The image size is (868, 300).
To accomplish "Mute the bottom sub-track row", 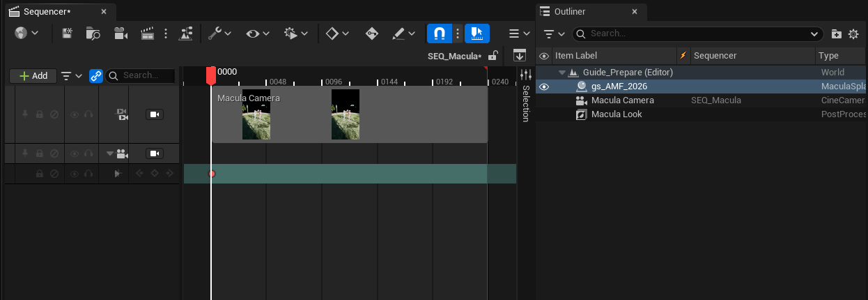I will (54, 173).
